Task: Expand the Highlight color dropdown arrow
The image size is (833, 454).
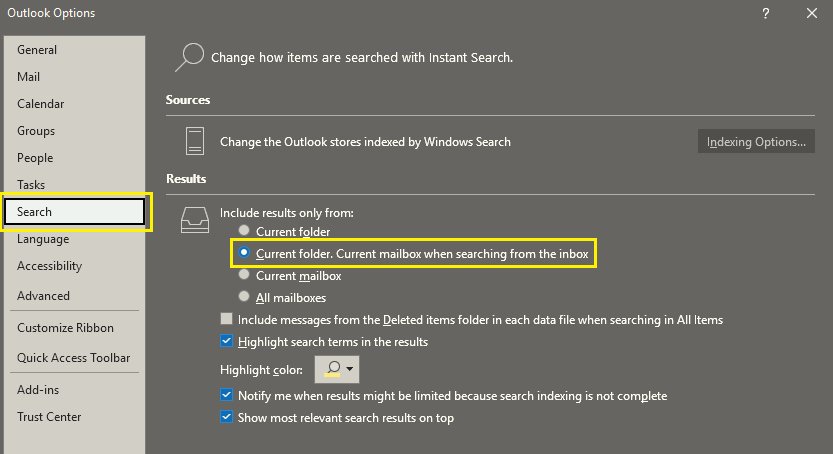Action: pos(350,369)
